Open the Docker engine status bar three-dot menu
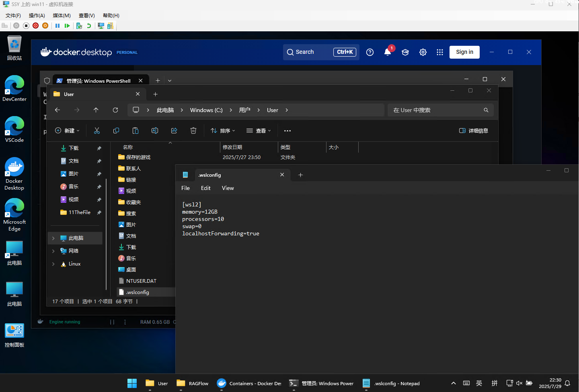The width and height of the screenshot is (579, 392). pyautogui.click(x=125, y=322)
